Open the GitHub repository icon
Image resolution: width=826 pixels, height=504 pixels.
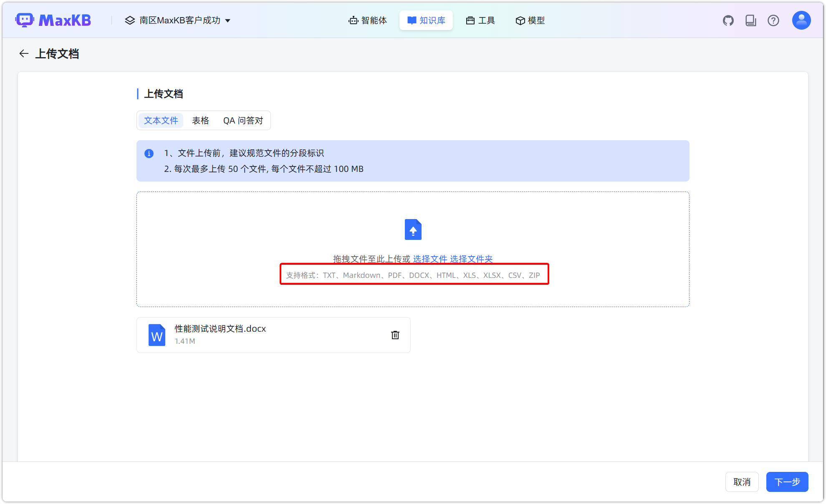[x=728, y=20]
